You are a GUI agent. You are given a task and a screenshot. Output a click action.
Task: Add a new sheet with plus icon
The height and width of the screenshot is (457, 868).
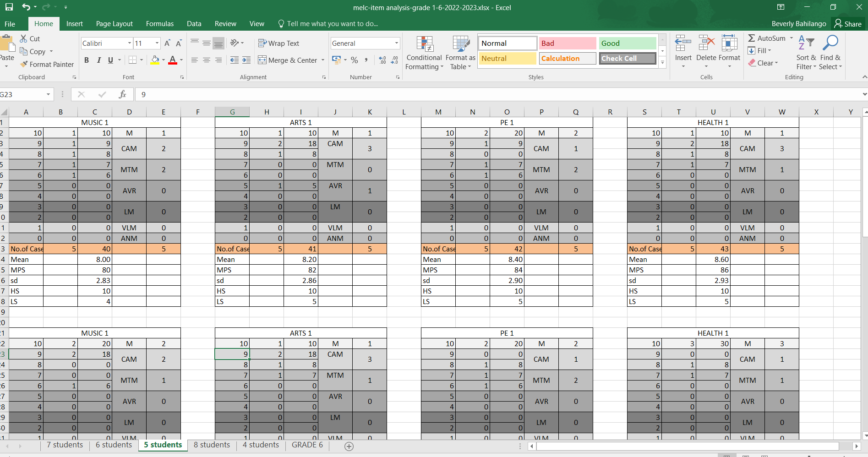pyautogui.click(x=349, y=446)
